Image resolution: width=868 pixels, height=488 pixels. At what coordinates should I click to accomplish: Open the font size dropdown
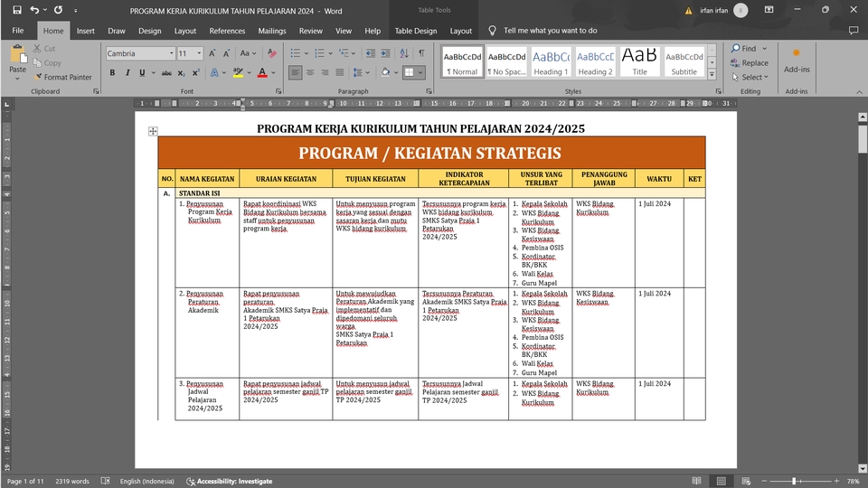pos(199,53)
